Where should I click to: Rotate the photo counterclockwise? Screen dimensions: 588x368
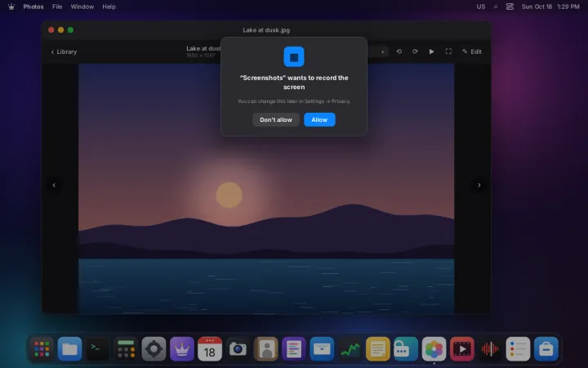(x=399, y=52)
